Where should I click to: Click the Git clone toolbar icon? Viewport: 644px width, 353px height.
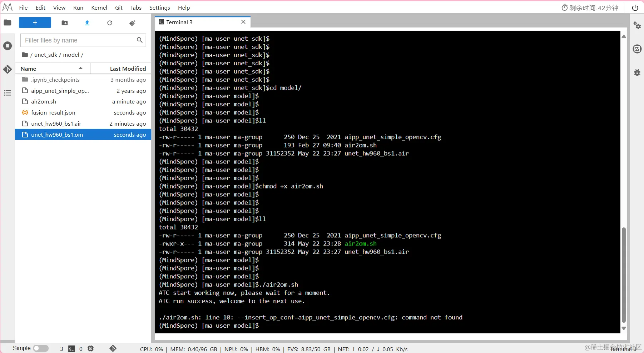132,23
